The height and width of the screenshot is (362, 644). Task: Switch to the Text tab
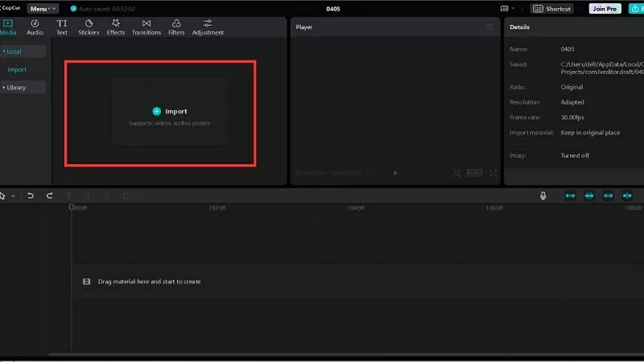click(62, 27)
